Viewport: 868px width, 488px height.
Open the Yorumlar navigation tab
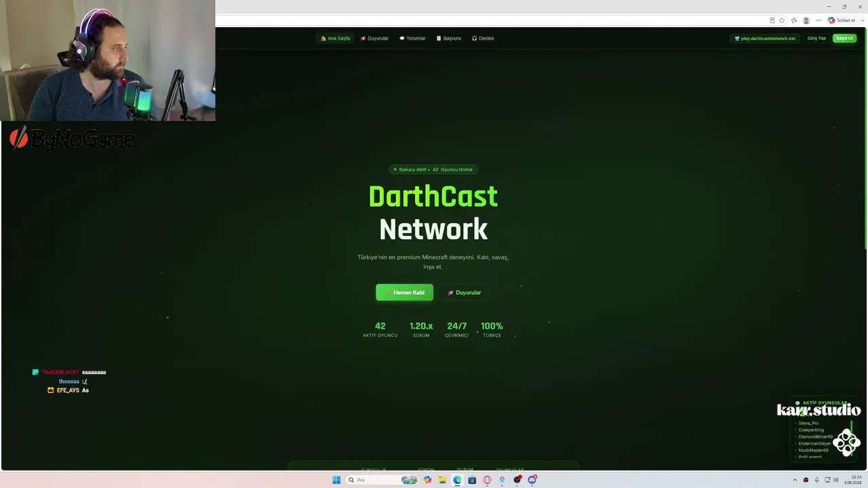pyautogui.click(x=412, y=39)
